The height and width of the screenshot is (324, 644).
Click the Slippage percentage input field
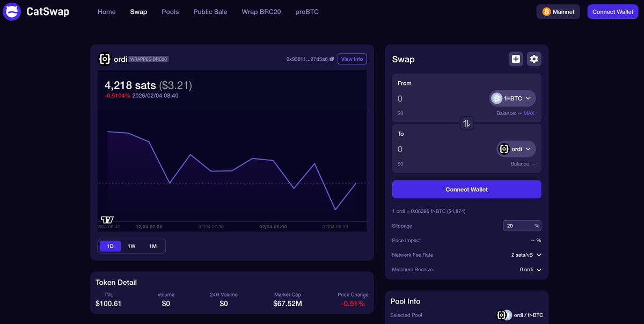click(x=522, y=226)
